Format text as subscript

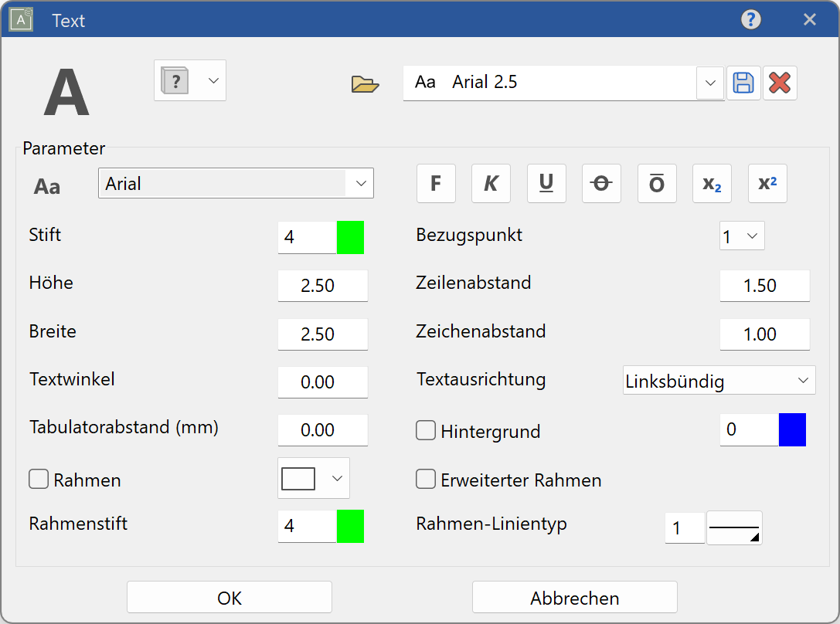click(712, 183)
